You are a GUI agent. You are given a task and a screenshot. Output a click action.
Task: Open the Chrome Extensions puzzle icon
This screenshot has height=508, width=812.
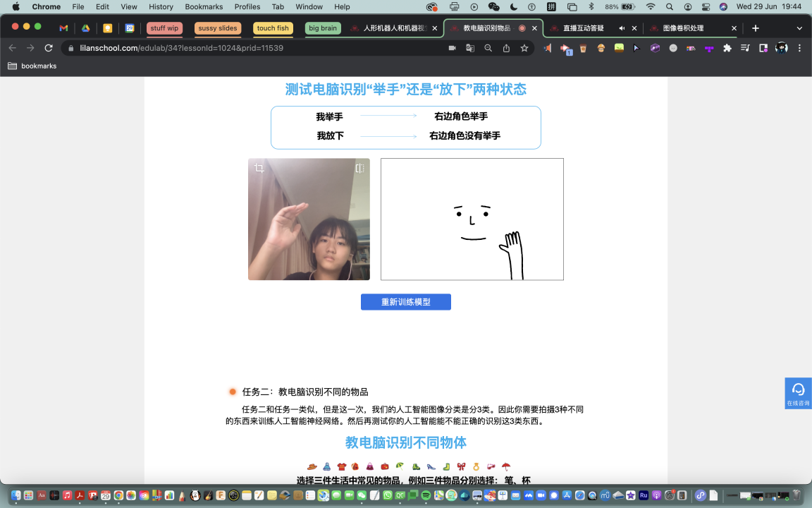pos(727,48)
